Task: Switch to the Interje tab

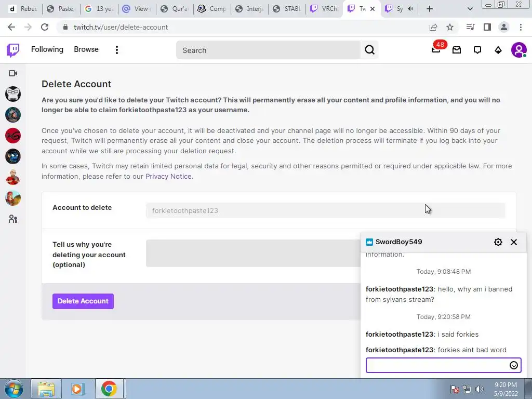Action: click(x=249, y=9)
